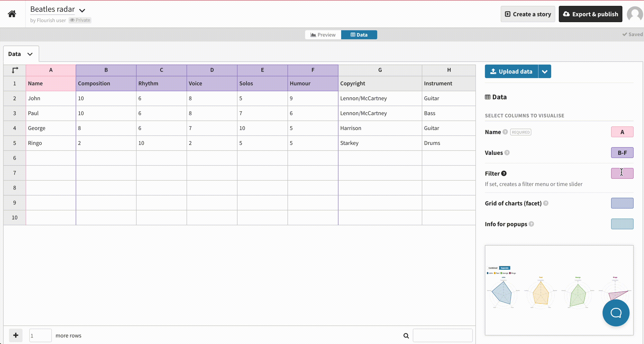Click the search magnifier icon
This screenshot has width=644, height=344.
[406, 336]
